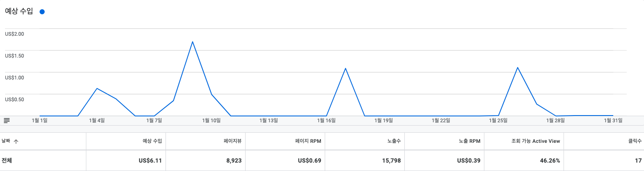Click the 1월 10일 axis label
This screenshot has height=171, width=644.
tap(211, 121)
